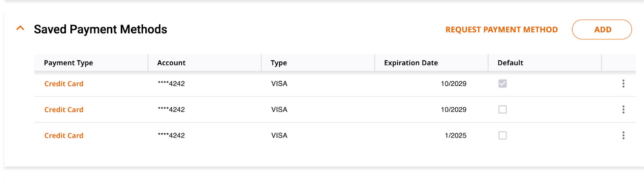Open the Credit Card link in the default row
This screenshot has width=644, height=182.
pyautogui.click(x=64, y=84)
